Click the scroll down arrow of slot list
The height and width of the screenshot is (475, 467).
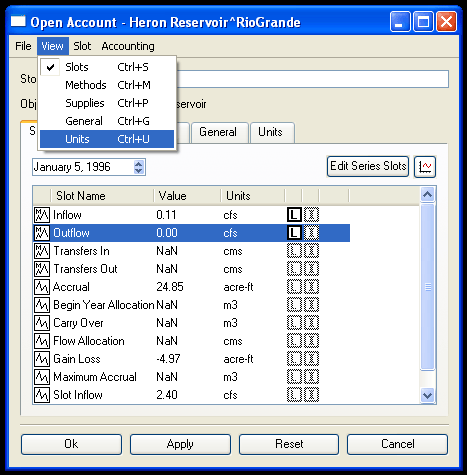[x=428, y=395]
